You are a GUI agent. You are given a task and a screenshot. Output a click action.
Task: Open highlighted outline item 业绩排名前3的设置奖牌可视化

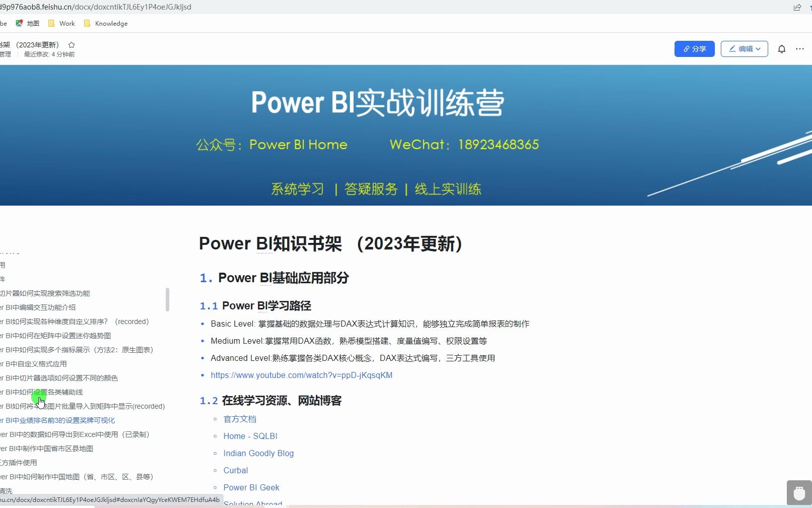(57, 420)
